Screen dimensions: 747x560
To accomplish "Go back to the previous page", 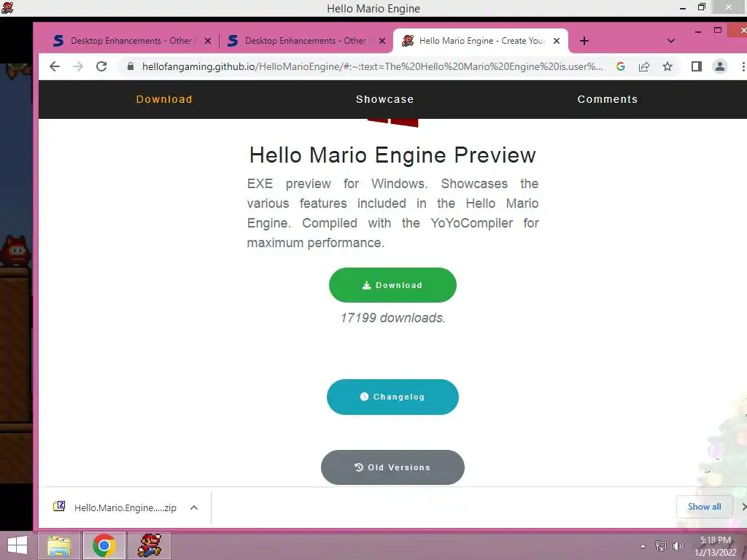I will click(x=55, y=66).
